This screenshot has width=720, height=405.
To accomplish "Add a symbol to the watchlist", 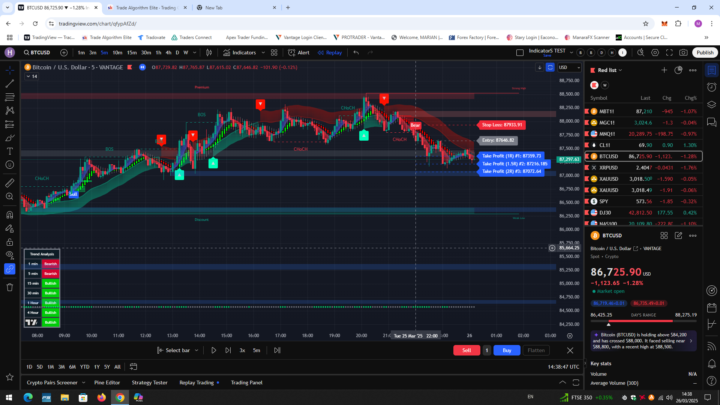I will tap(664, 70).
